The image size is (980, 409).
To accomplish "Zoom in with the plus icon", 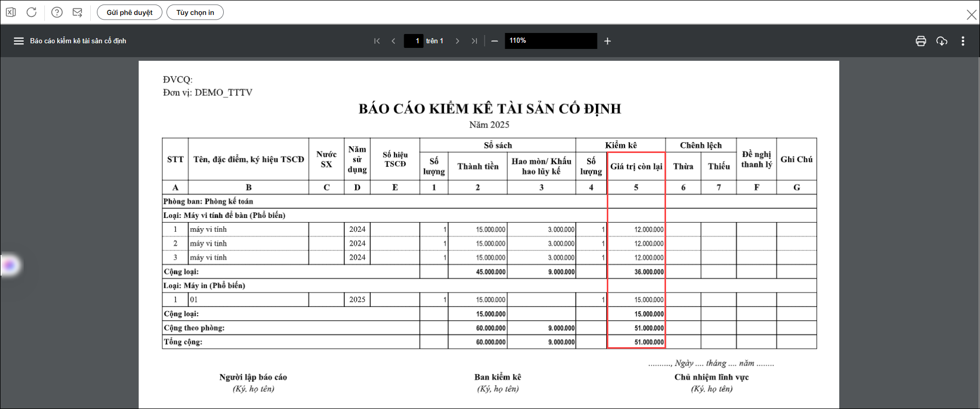I will click(x=607, y=41).
